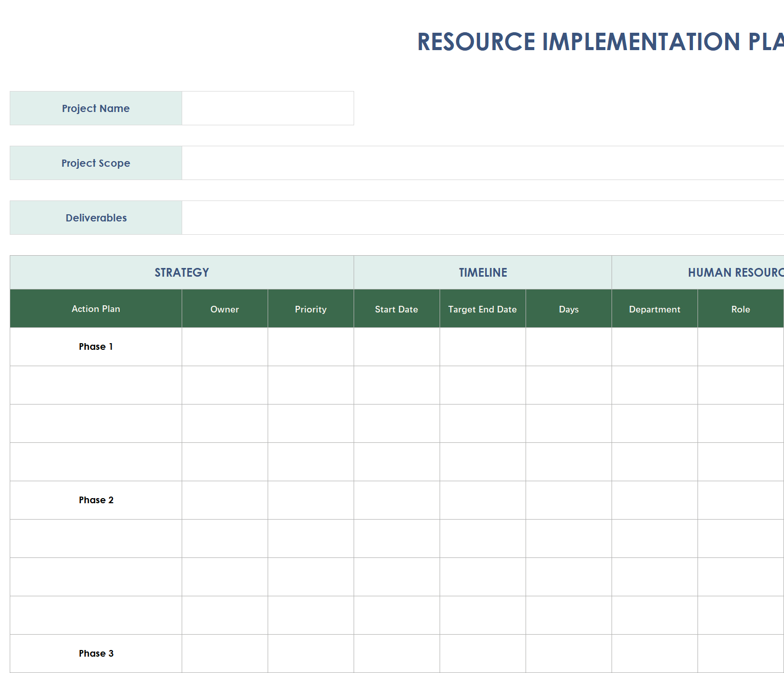
Task: Click the Start Date cell in Phase 1 row
Action: tap(397, 347)
